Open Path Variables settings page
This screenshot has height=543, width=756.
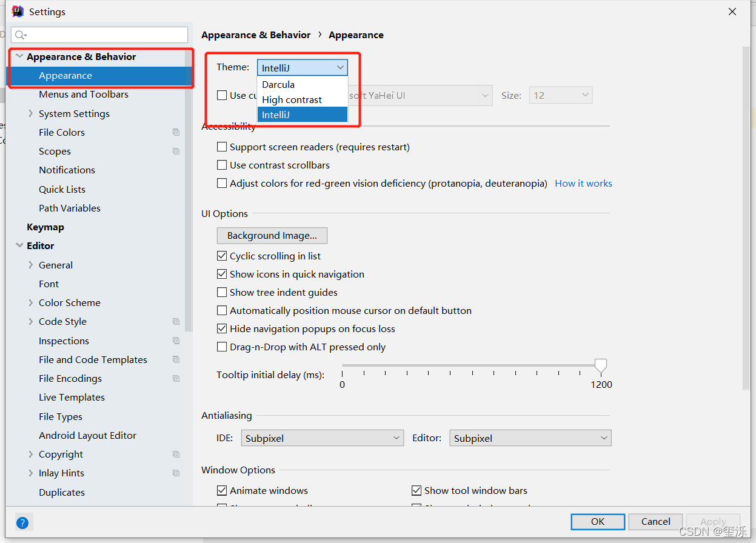70,208
